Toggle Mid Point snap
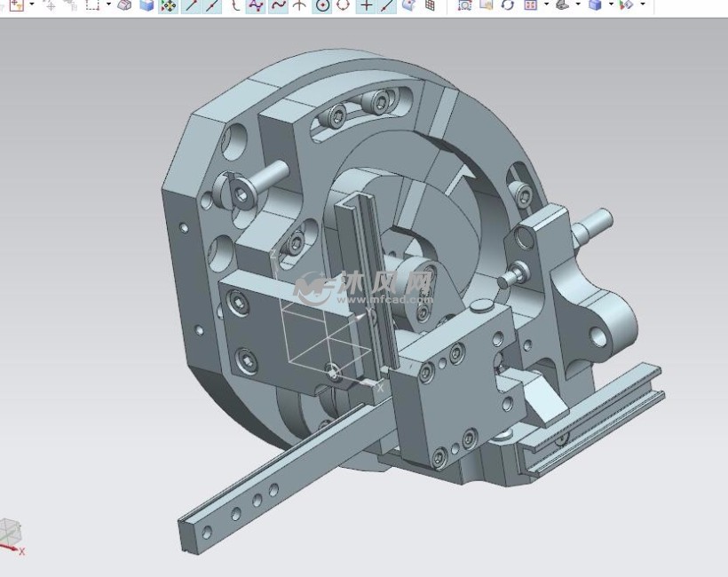 (212, 5)
